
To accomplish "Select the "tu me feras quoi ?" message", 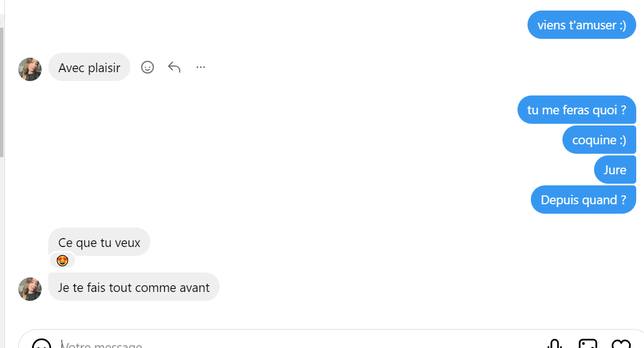I will tap(577, 110).
